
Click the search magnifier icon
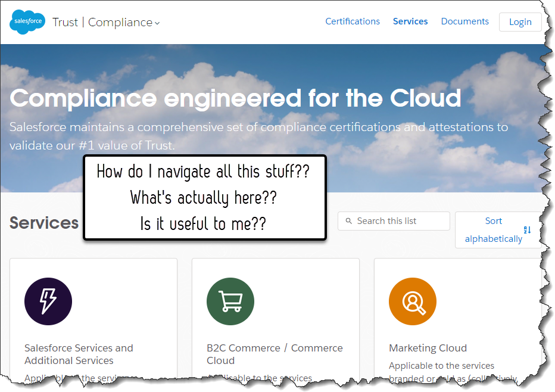[x=348, y=221]
